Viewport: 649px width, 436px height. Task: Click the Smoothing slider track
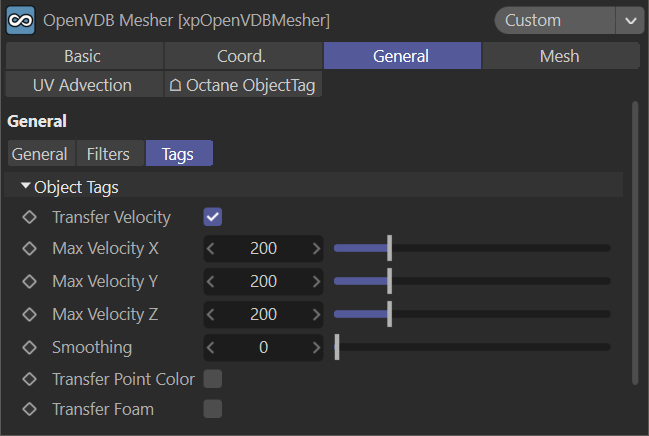click(x=472, y=347)
